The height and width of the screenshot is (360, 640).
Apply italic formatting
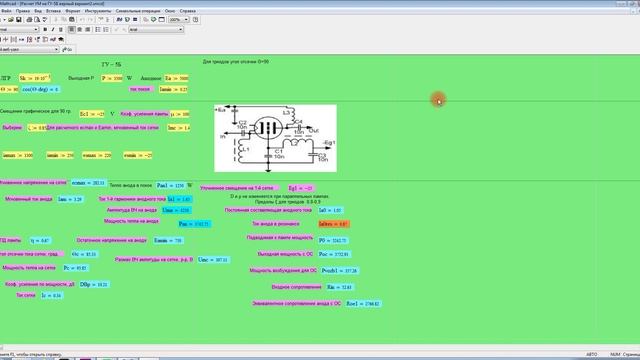point(53,29)
